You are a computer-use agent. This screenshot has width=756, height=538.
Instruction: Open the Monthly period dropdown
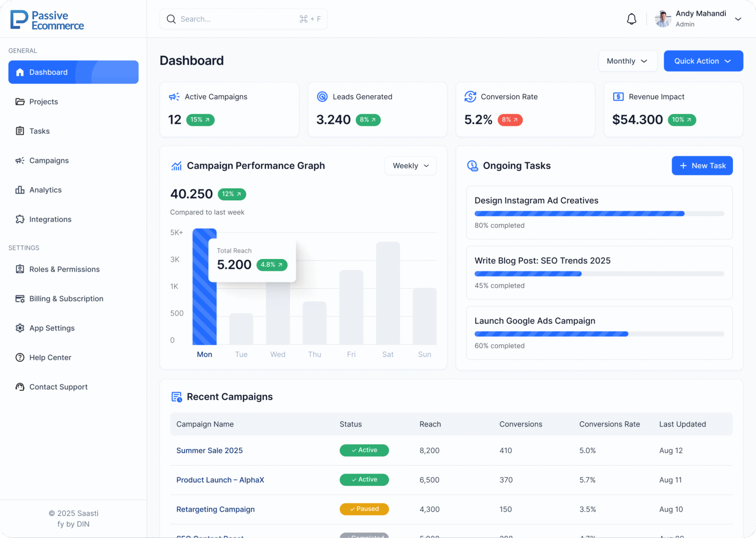[x=628, y=61]
